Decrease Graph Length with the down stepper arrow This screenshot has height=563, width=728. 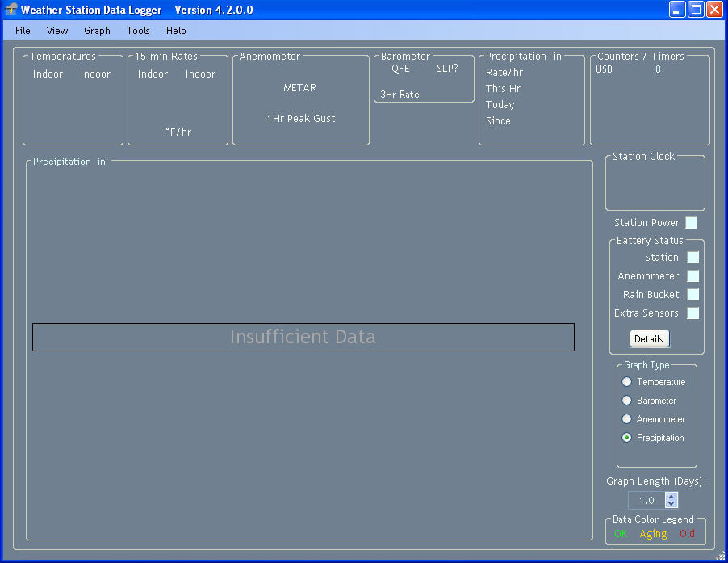672,504
